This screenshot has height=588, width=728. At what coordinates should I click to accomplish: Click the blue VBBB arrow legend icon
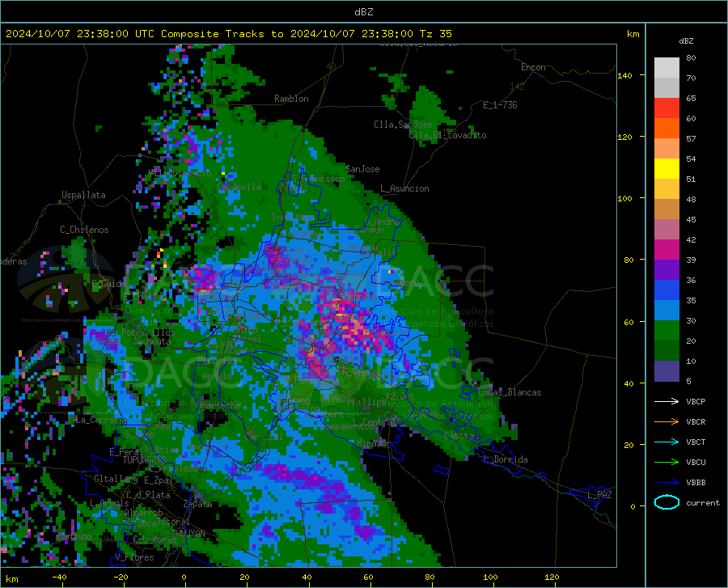click(x=667, y=482)
